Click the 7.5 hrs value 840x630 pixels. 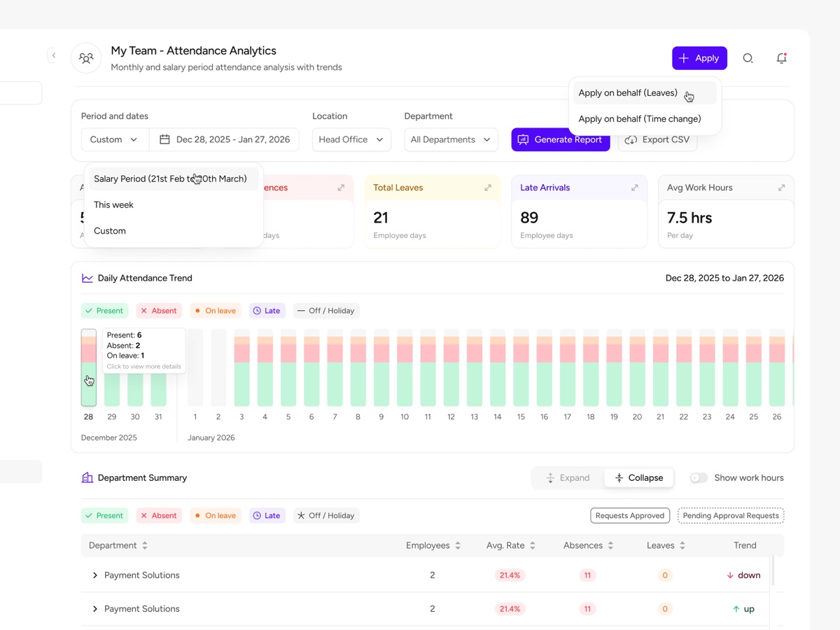[689, 218]
